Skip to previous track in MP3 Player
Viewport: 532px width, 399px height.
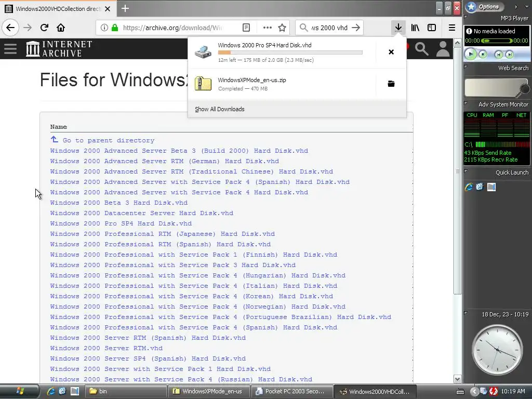pyautogui.click(x=498, y=54)
